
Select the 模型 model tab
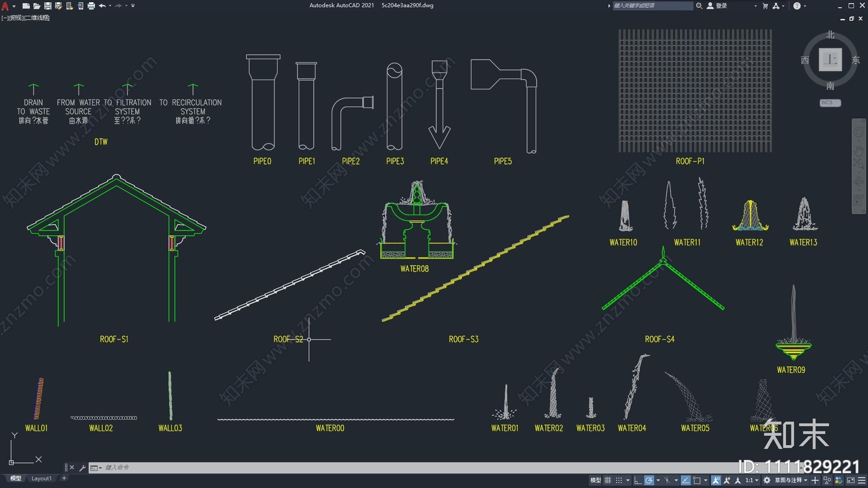coord(16,478)
